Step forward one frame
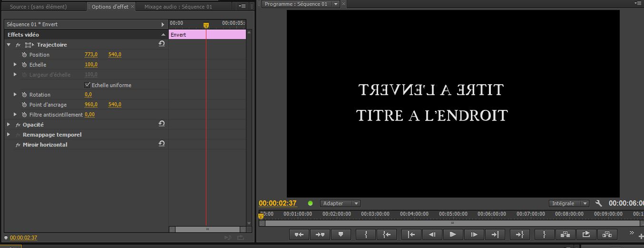Image resolution: width=644 pixels, height=248 pixels. (474, 234)
